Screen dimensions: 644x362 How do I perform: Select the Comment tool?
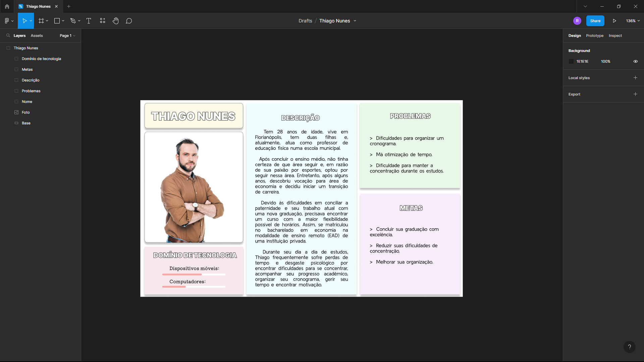click(x=129, y=21)
